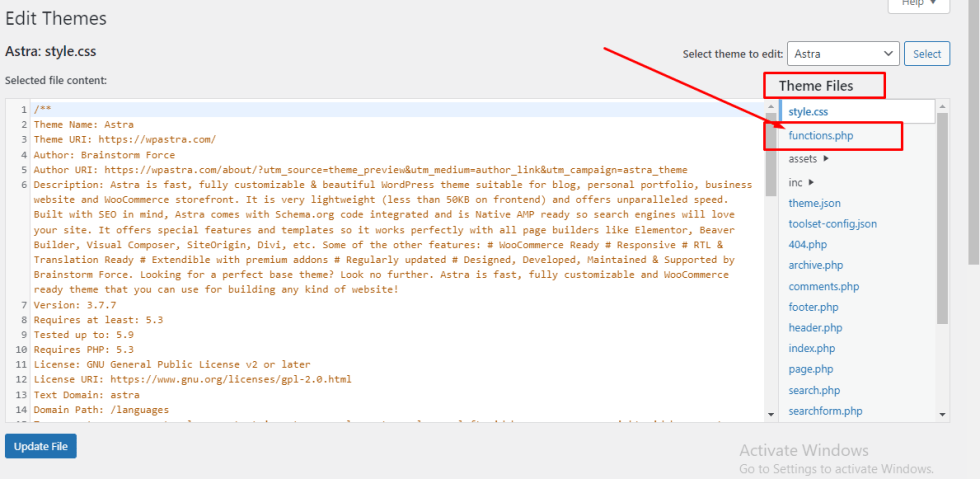The image size is (980, 479).
Task: Open comments.php template file
Action: pos(824,286)
